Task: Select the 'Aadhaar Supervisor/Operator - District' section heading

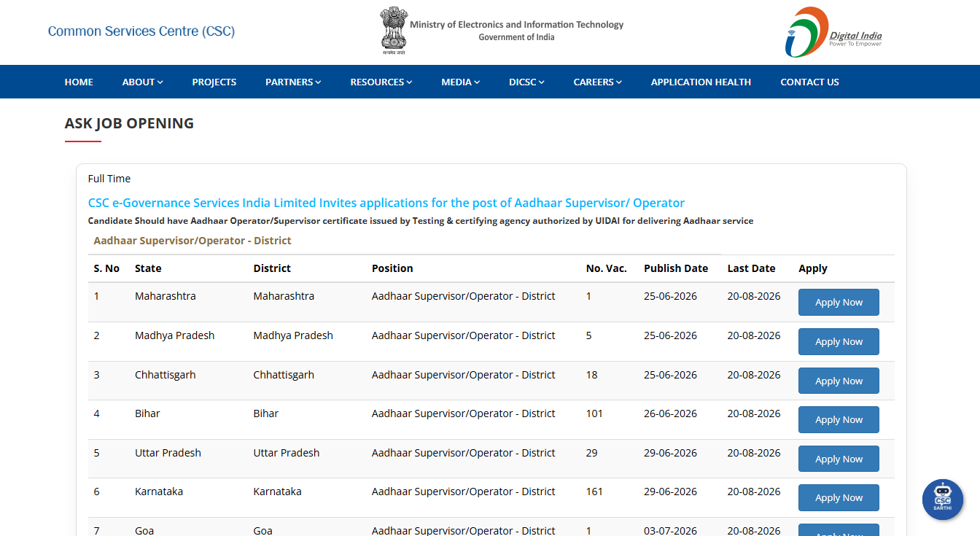Action: tap(192, 241)
